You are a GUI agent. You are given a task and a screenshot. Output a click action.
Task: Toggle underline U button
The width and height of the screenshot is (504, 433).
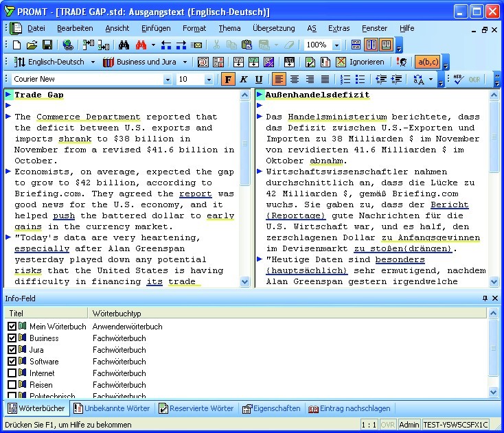click(259, 79)
